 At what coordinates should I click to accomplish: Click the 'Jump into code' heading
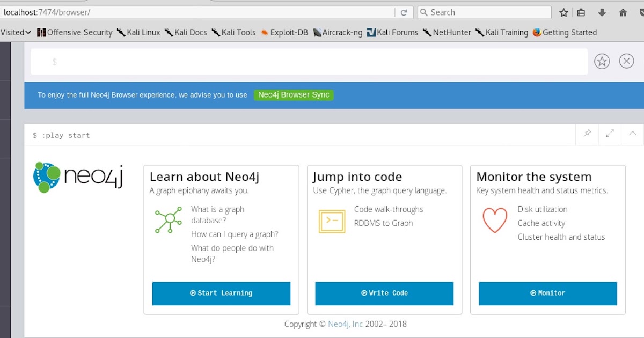coord(357,177)
